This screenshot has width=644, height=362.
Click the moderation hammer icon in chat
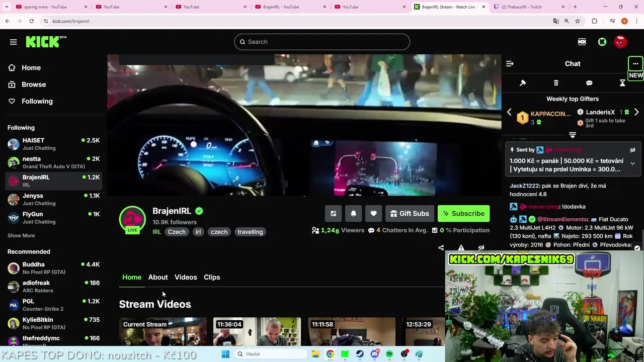pos(523,83)
